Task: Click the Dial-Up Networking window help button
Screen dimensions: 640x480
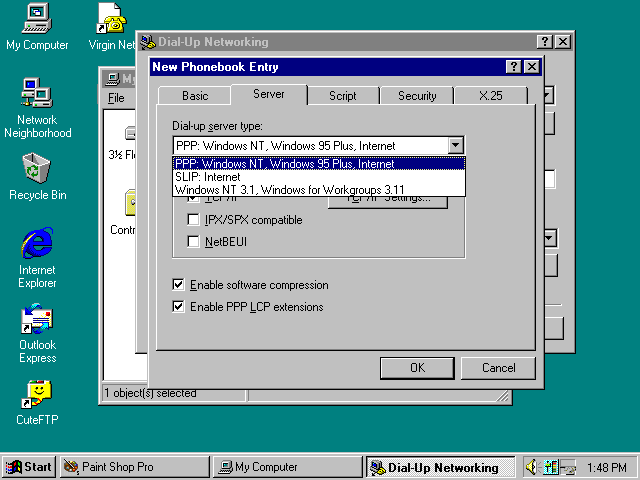Action: [x=544, y=42]
